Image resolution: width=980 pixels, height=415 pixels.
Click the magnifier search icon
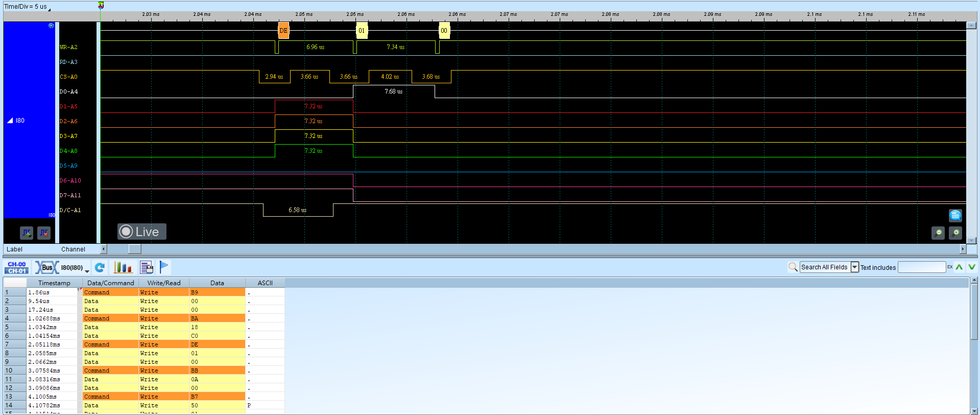click(x=793, y=267)
